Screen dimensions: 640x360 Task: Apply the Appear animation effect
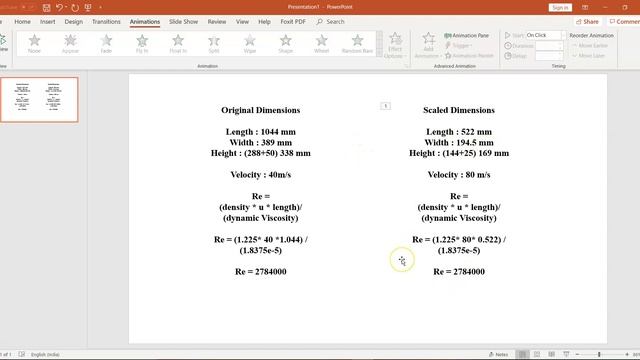tap(70, 44)
